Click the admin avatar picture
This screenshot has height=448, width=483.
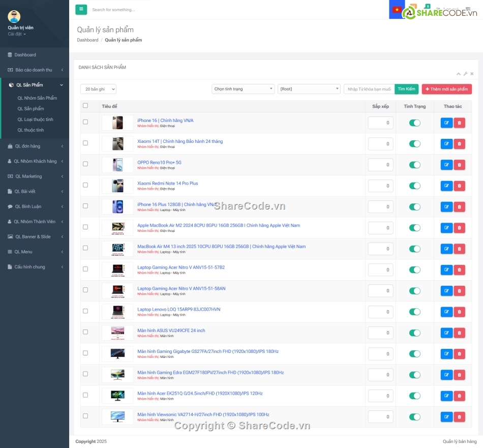[14, 17]
